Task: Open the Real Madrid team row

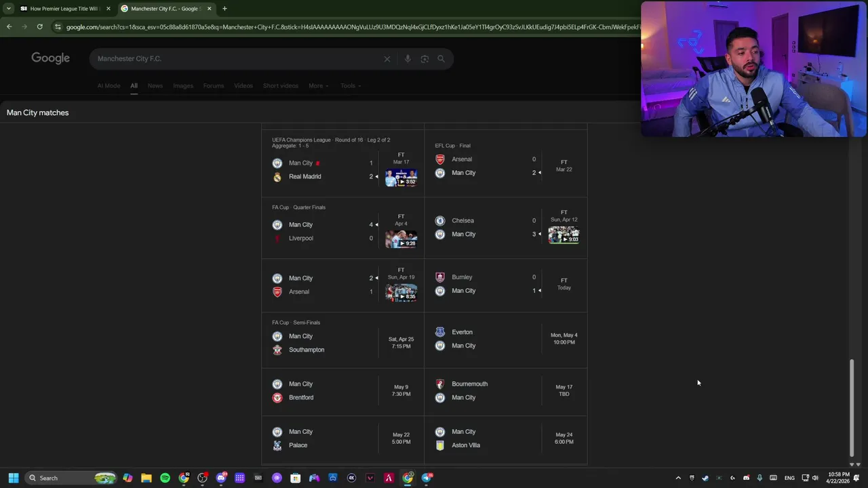Action: pos(323,176)
